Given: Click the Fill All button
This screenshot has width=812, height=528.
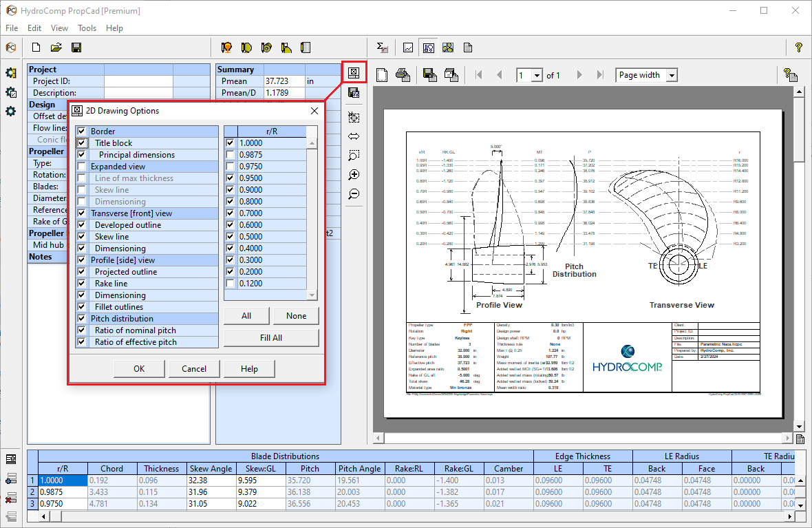Looking at the screenshot, I should pyautogui.click(x=271, y=338).
